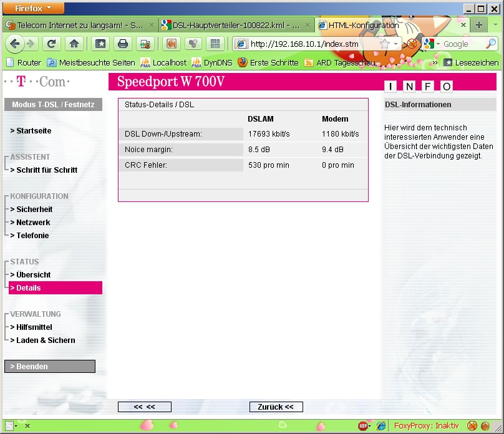Screen dimensions: 504x434
Task: Open Adblock Plus status bar icon
Action: click(362, 426)
